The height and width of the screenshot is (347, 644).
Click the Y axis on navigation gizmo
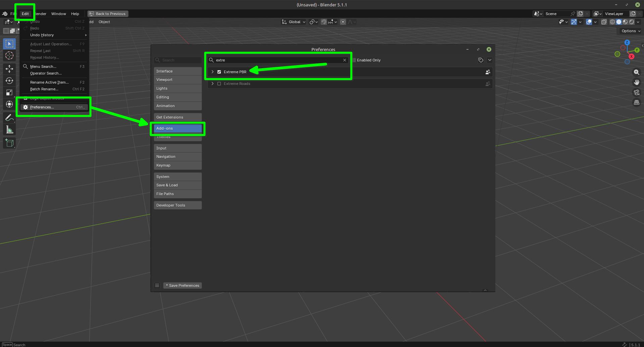coord(637,50)
